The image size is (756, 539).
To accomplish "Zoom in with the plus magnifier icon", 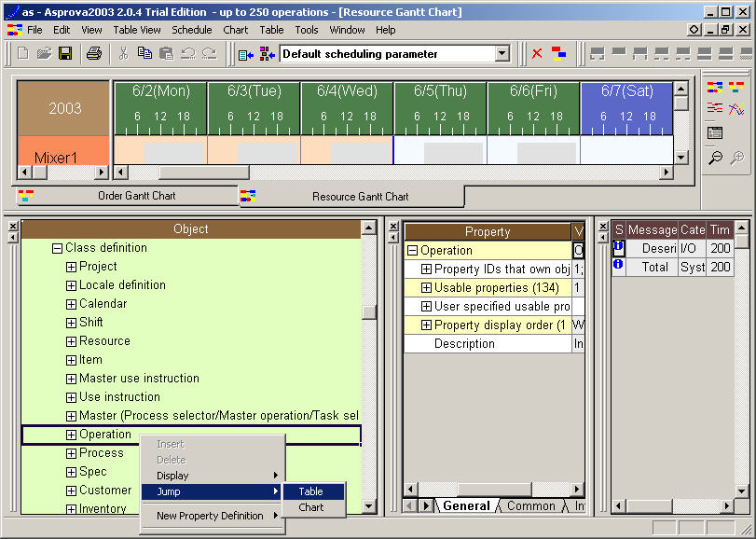I will (x=736, y=158).
